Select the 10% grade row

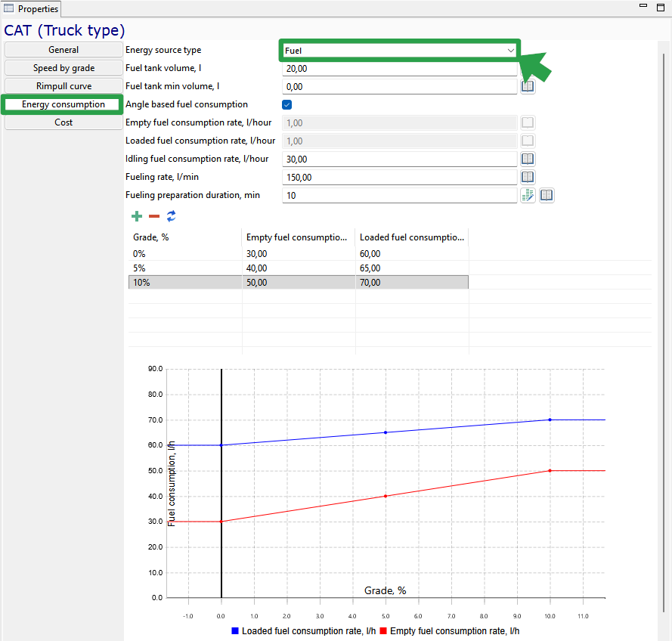299,283
